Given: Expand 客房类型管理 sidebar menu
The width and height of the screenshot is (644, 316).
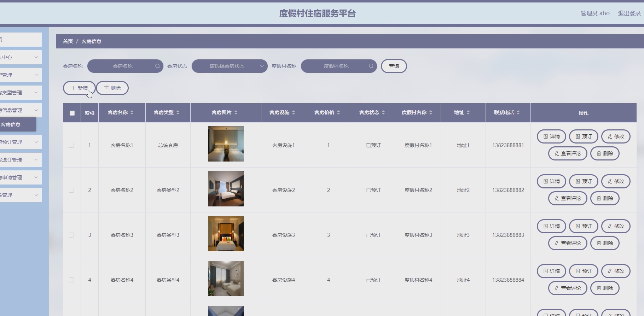Looking at the screenshot, I should pyautogui.click(x=20, y=93).
